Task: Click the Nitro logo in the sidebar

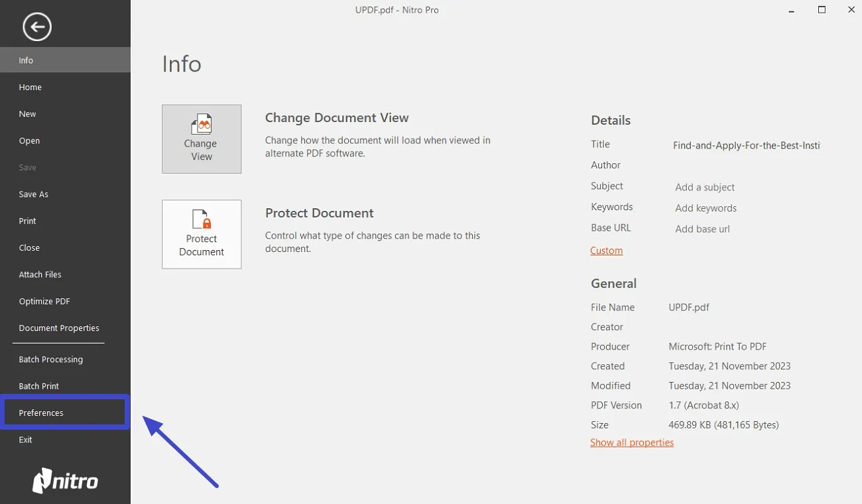Action: point(65,481)
